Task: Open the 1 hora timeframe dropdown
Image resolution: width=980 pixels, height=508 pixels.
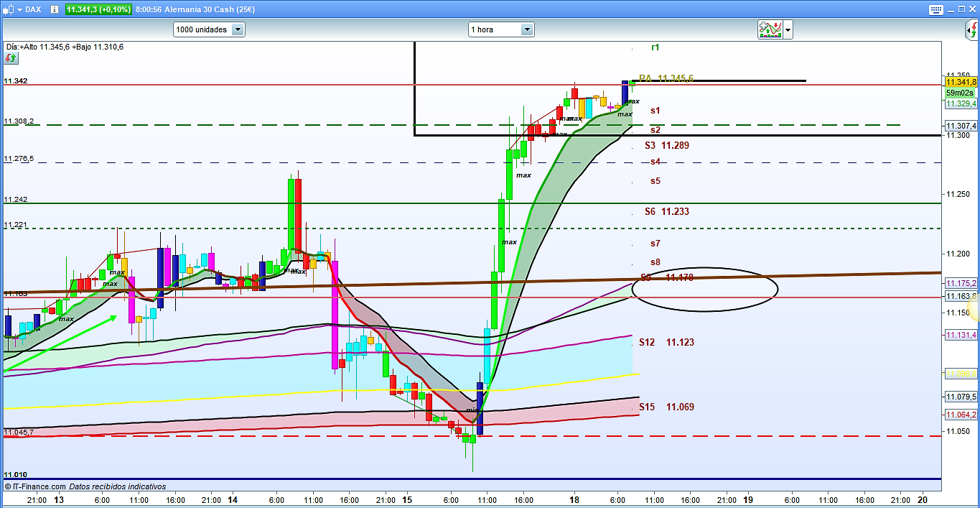Action: pyautogui.click(x=500, y=29)
